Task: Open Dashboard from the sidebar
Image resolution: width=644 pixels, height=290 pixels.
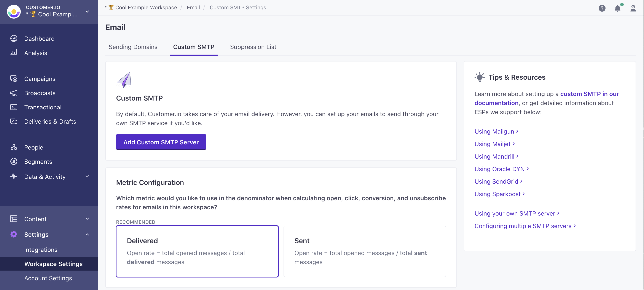Action: [39, 39]
